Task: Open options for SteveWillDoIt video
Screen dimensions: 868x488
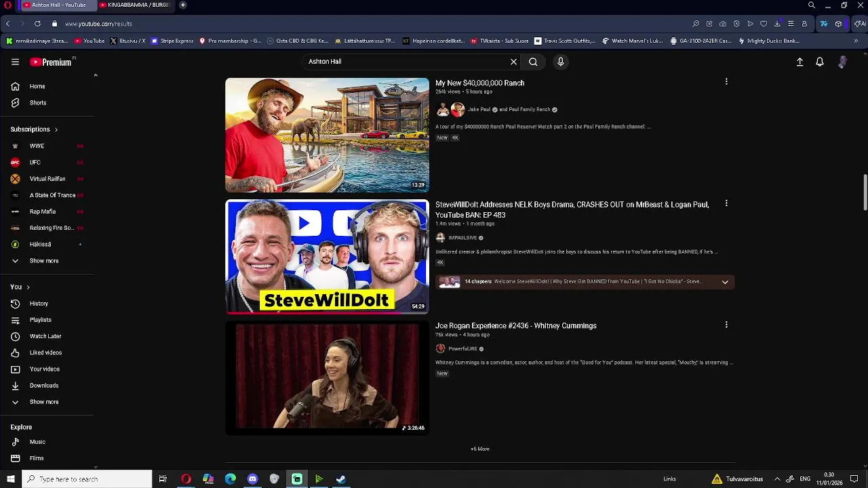Action: coord(726,203)
